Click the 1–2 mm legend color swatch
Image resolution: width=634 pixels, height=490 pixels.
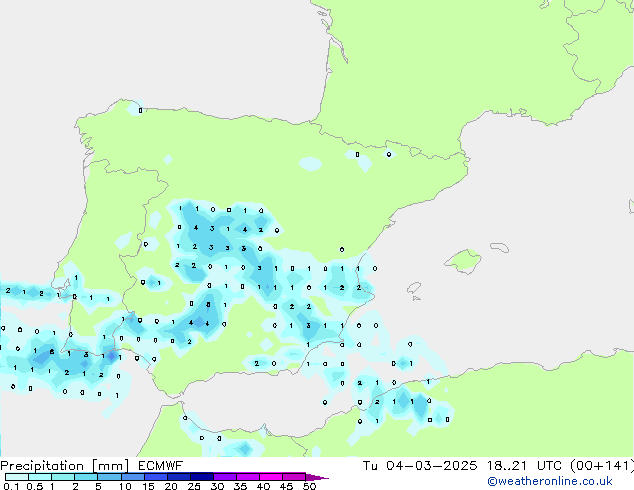pyautogui.click(x=63, y=477)
